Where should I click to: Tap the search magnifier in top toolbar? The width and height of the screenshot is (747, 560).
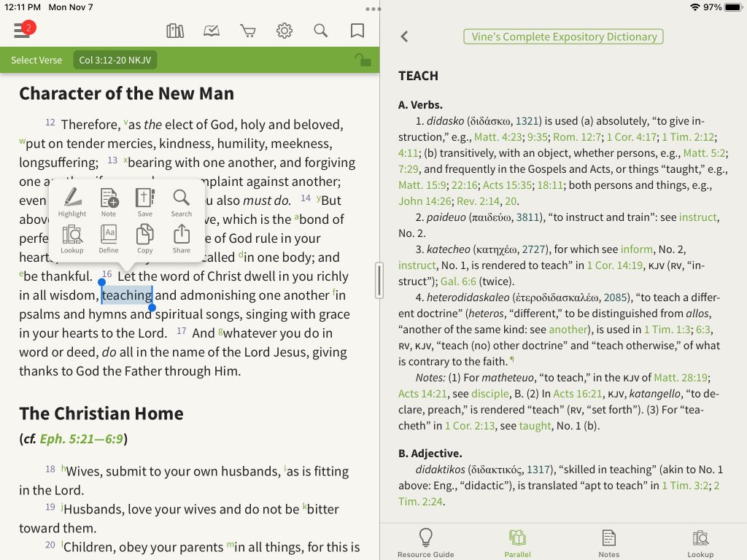(x=321, y=31)
